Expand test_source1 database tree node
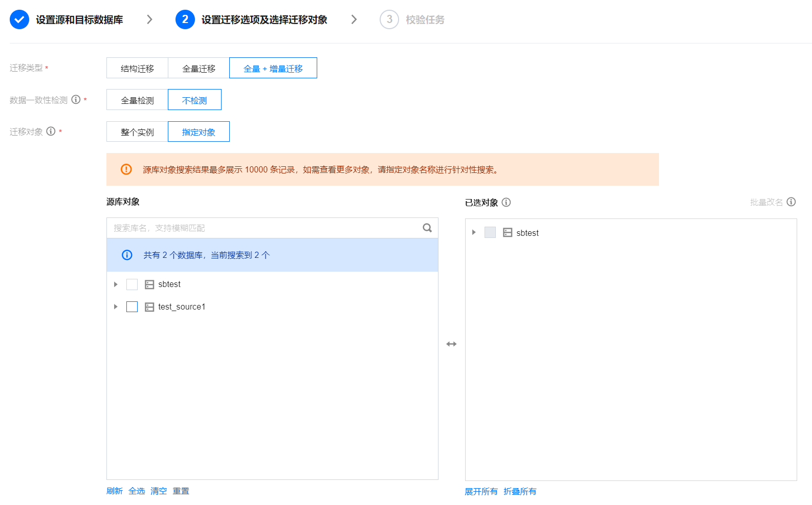The height and width of the screenshot is (505, 812). pos(116,307)
